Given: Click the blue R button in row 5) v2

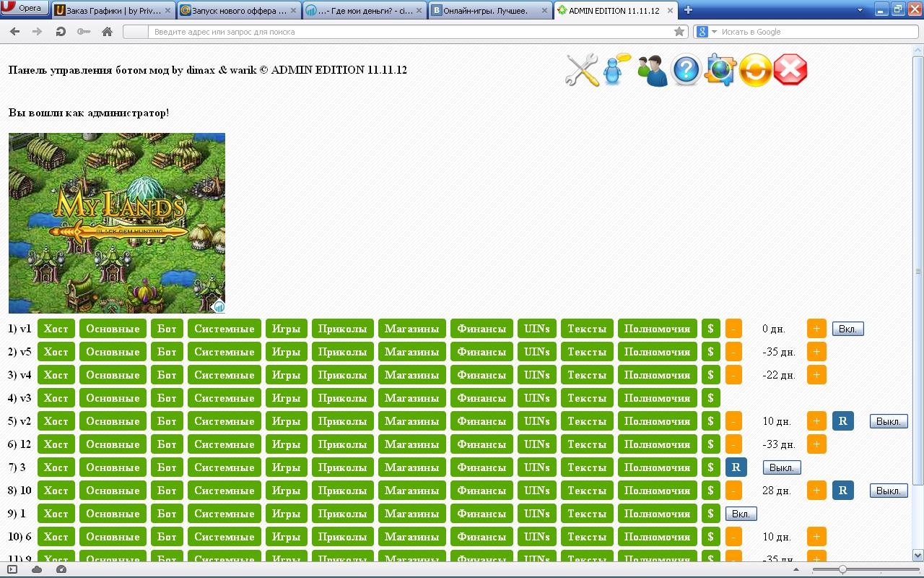Looking at the screenshot, I should tap(843, 421).
